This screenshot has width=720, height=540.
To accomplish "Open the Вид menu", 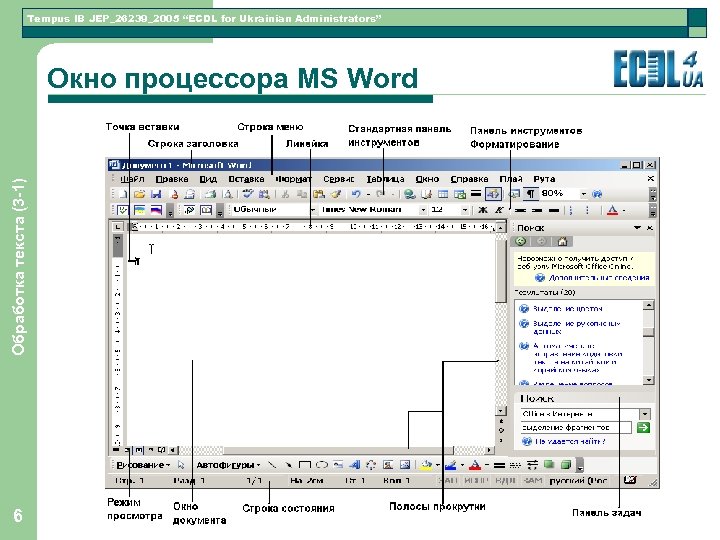I will (208, 179).
